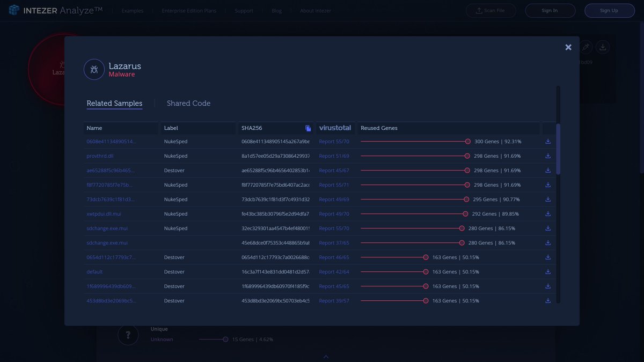The image size is (644, 362).
Task: Download the 453d8bd3e2069bc5 sample
Action: [x=548, y=301]
